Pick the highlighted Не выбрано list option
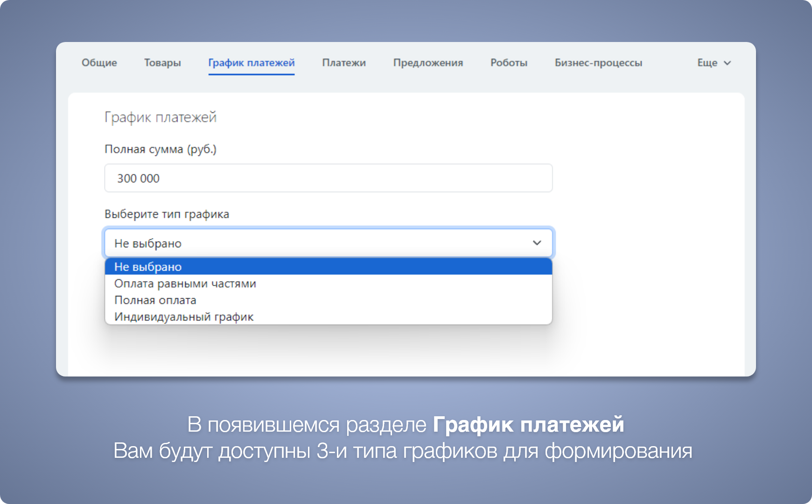The height and width of the screenshot is (504, 812). (328, 267)
